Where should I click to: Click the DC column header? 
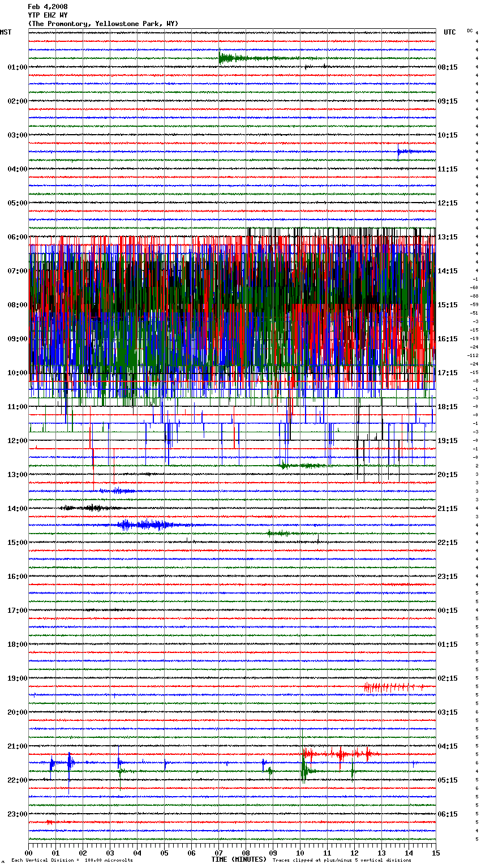pyautogui.click(x=470, y=31)
